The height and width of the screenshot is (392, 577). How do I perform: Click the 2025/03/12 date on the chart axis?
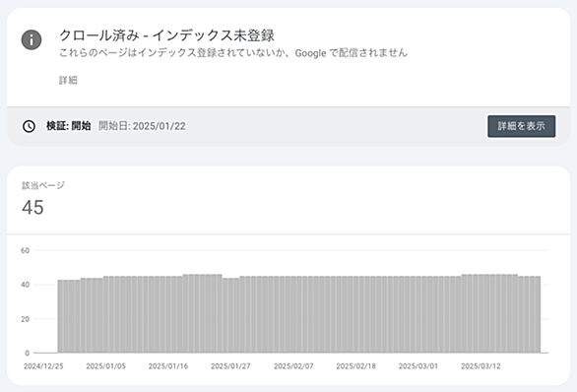(481, 366)
